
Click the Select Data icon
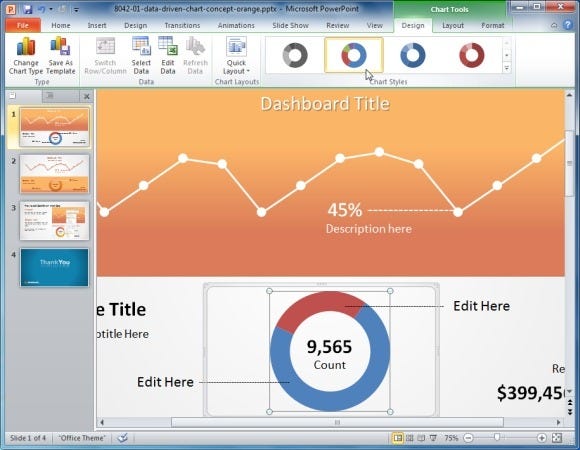pyautogui.click(x=141, y=47)
